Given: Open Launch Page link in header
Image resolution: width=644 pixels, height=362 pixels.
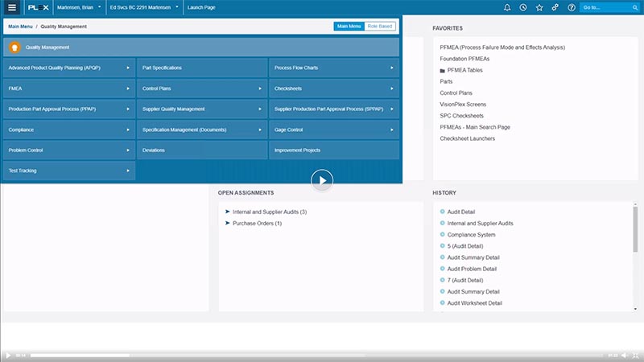Looking at the screenshot, I should click(201, 7).
